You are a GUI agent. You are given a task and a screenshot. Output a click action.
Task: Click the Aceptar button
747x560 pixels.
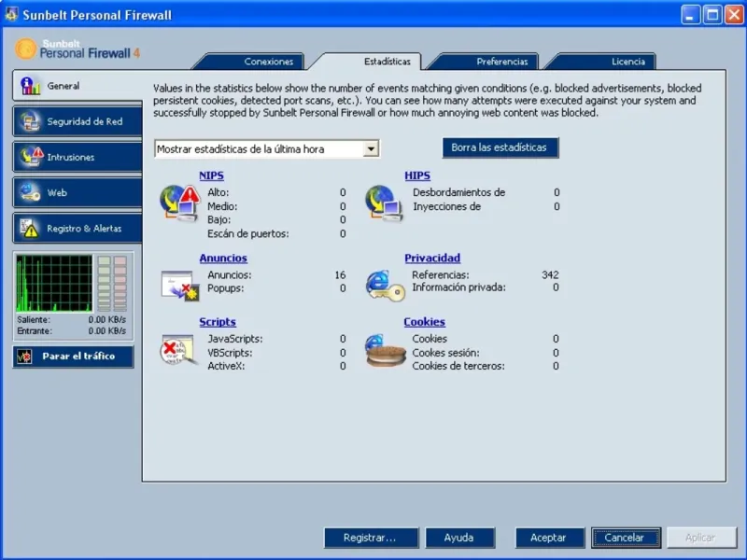(549, 538)
